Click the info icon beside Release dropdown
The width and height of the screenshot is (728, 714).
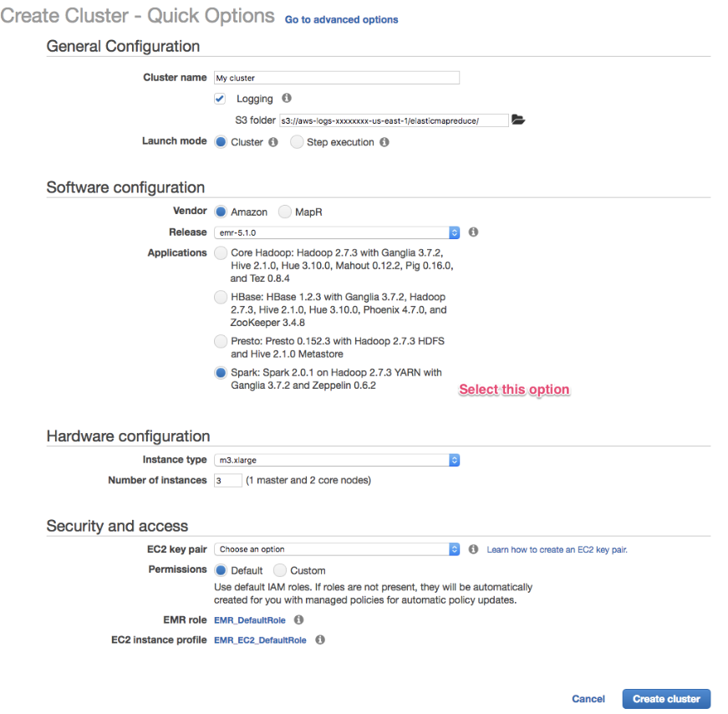click(473, 232)
